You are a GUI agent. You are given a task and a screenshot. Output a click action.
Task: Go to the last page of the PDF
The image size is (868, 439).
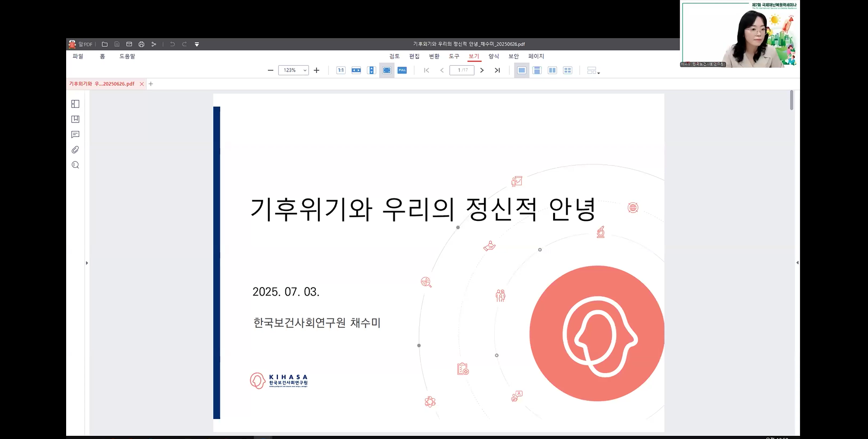click(497, 70)
